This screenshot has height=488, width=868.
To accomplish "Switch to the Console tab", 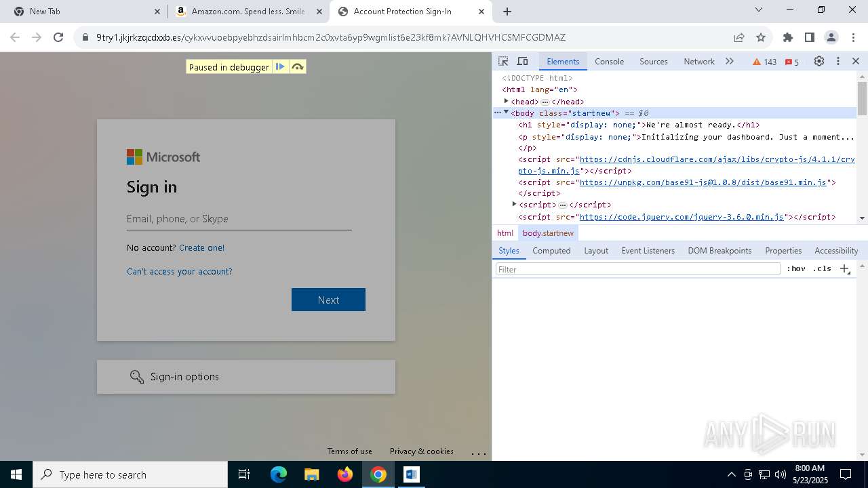I will (609, 61).
